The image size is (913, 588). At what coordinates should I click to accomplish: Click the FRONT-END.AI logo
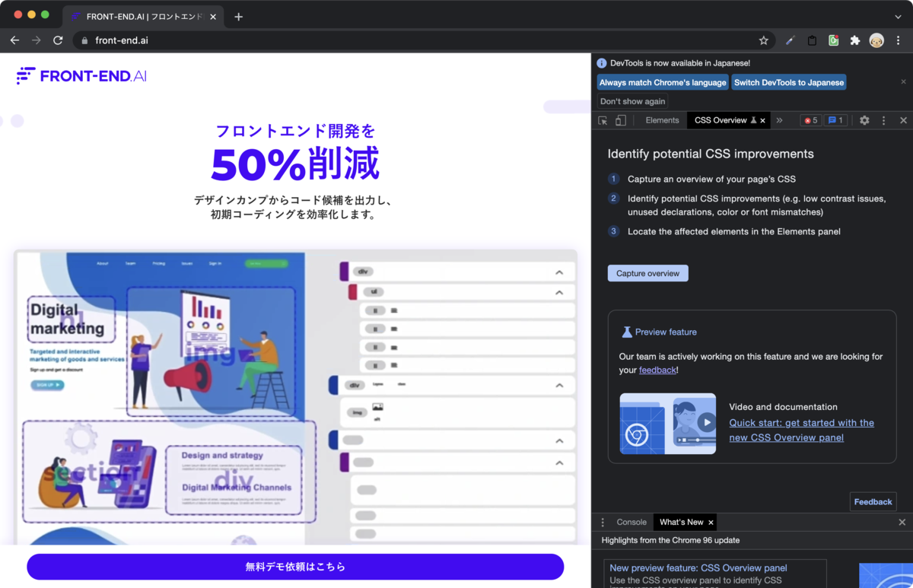[x=81, y=75]
